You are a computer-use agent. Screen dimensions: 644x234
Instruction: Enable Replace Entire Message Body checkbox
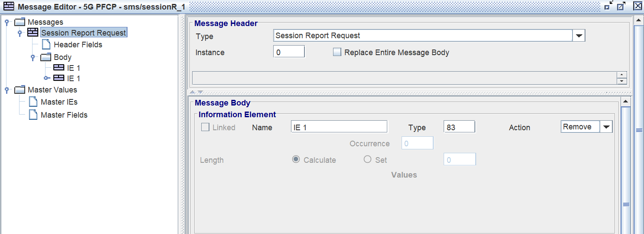click(337, 52)
